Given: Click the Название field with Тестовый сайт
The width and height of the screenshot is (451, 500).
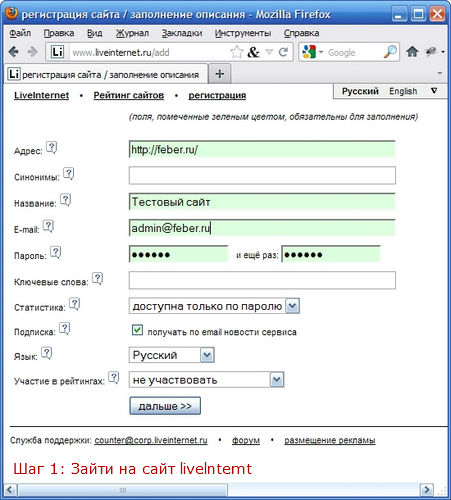Looking at the screenshot, I should (262, 202).
